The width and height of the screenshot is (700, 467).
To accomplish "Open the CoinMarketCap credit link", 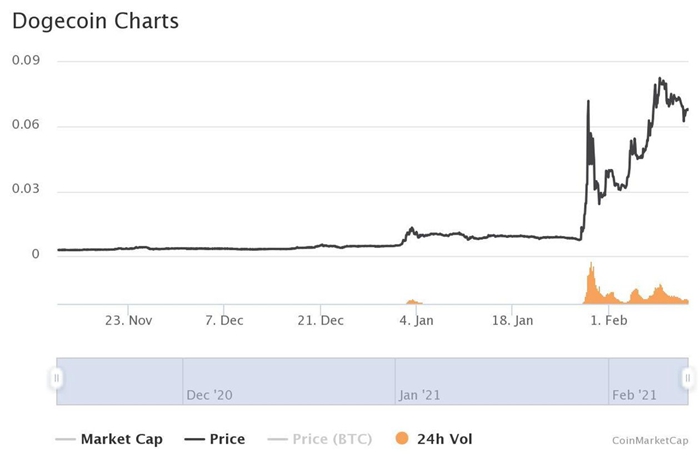I will tap(650, 440).
